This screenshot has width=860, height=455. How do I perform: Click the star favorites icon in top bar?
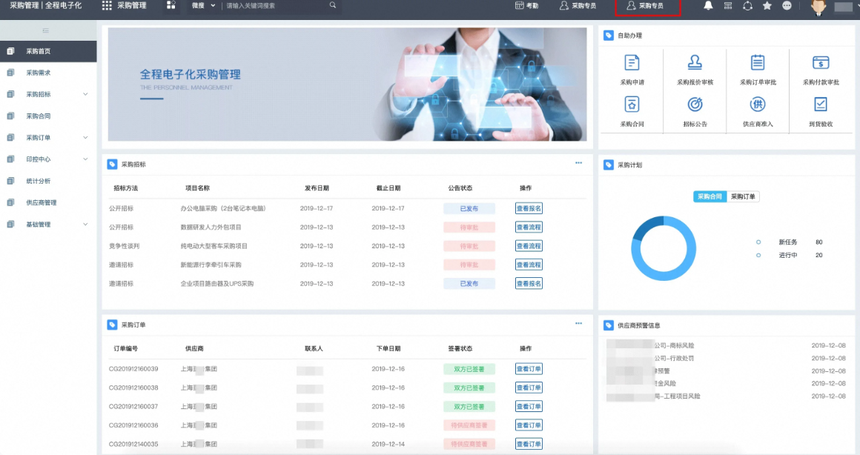[767, 5]
